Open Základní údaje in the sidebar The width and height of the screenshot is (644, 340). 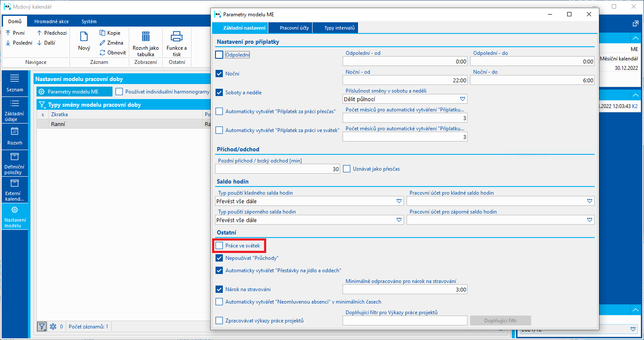(x=15, y=110)
